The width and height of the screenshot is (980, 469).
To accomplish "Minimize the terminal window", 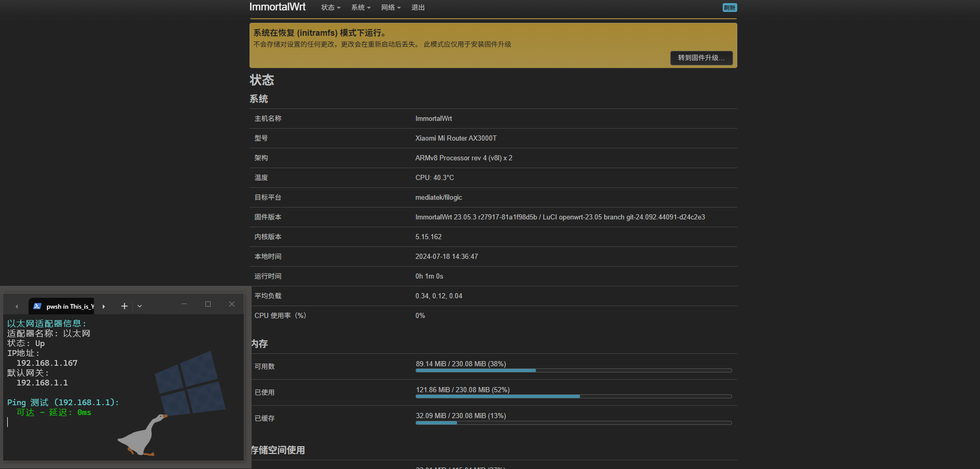I will [184, 305].
